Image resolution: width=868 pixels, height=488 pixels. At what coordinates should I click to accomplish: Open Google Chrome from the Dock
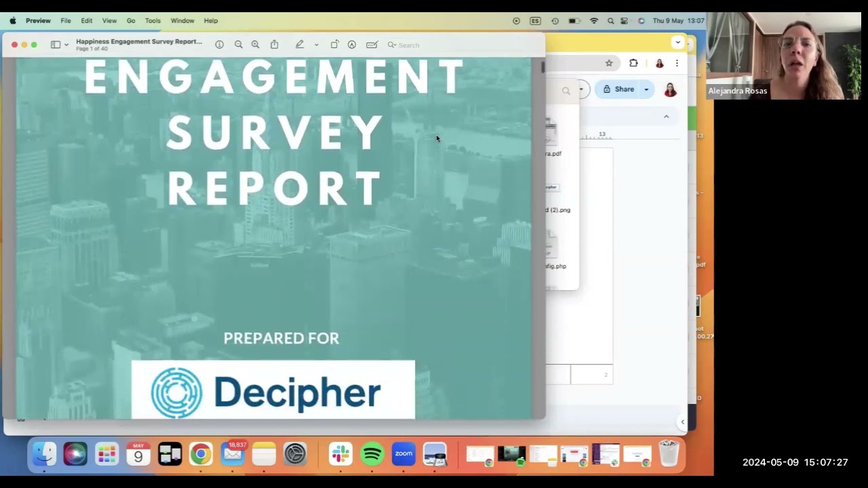tap(201, 453)
